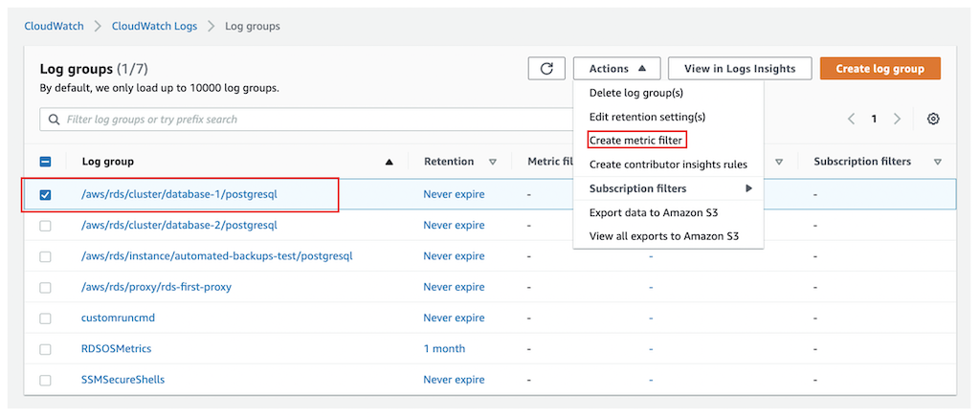980x417 pixels.
Task: Select Create contributor insights rules
Action: (x=668, y=165)
